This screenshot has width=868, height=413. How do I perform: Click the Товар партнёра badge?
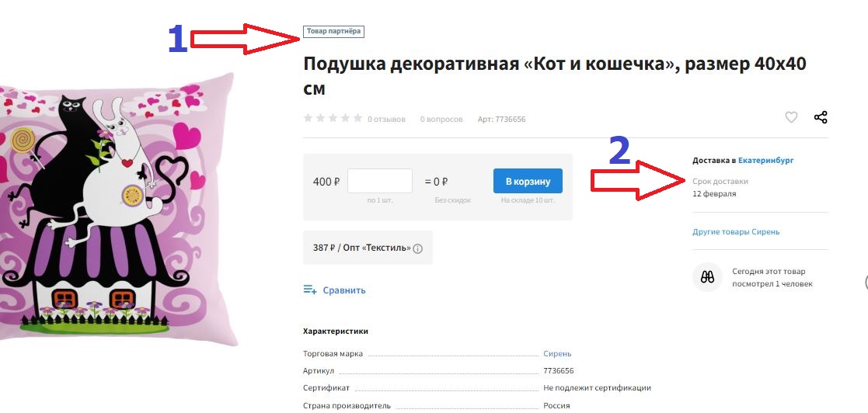(x=334, y=32)
